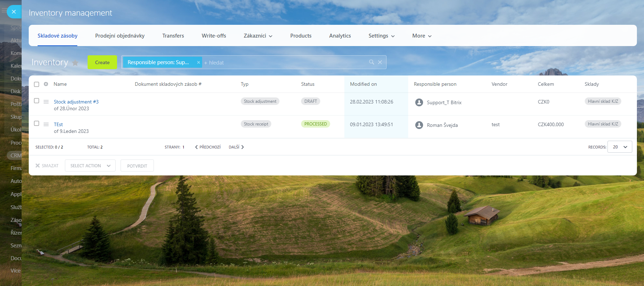The width and height of the screenshot is (644, 286).
Task: Click the hledat search input field
Action: pyautogui.click(x=284, y=63)
